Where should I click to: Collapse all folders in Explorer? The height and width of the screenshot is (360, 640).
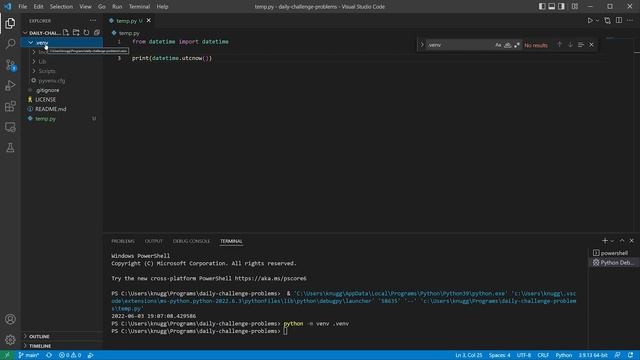(x=97, y=33)
